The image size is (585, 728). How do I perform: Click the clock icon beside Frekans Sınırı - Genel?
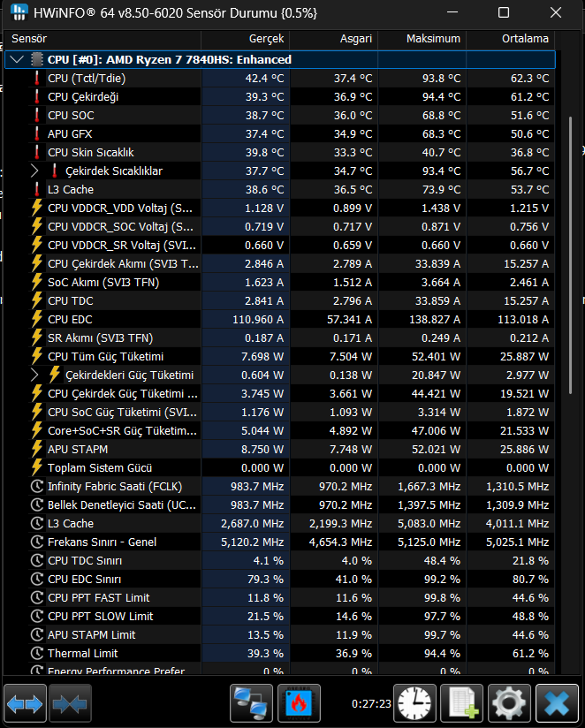pos(37,542)
